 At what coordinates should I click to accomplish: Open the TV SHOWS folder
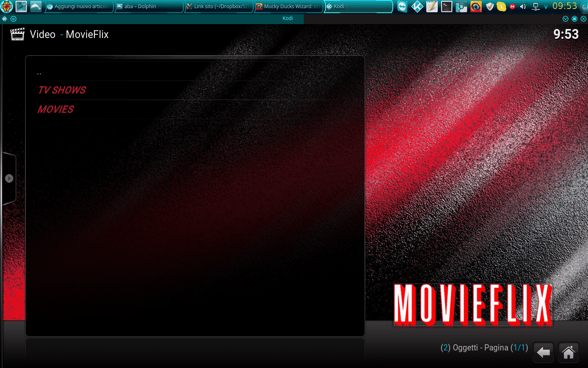coord(195,90)
